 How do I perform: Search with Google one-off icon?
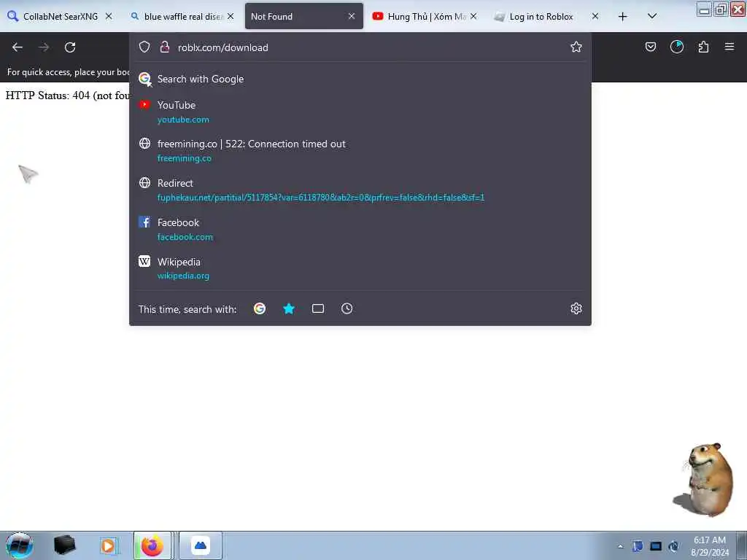pos(260,308)
